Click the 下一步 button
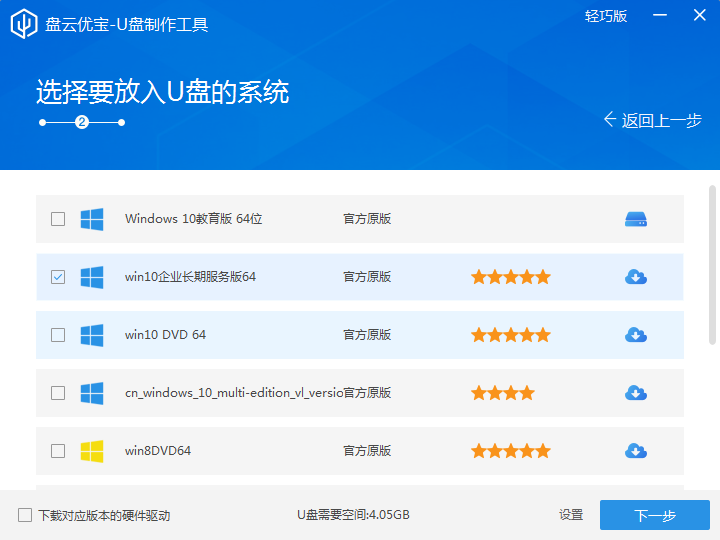 pos(655,515)
